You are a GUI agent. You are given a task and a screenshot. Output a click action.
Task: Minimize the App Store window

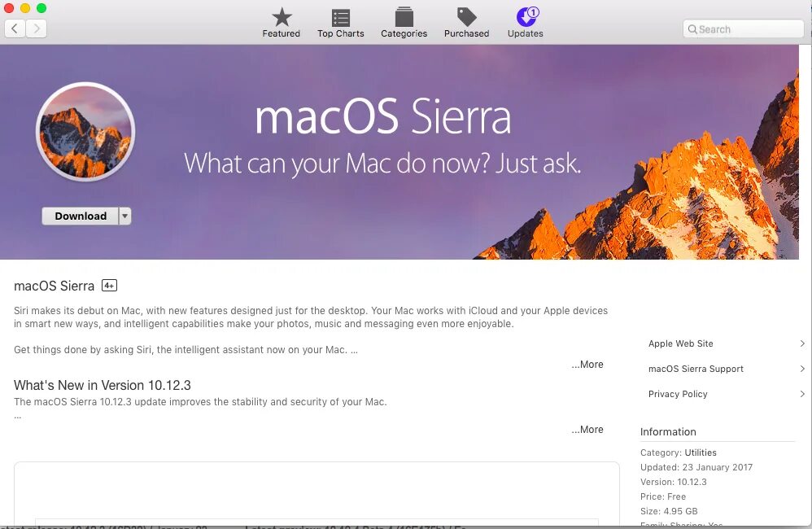(25, 8)
